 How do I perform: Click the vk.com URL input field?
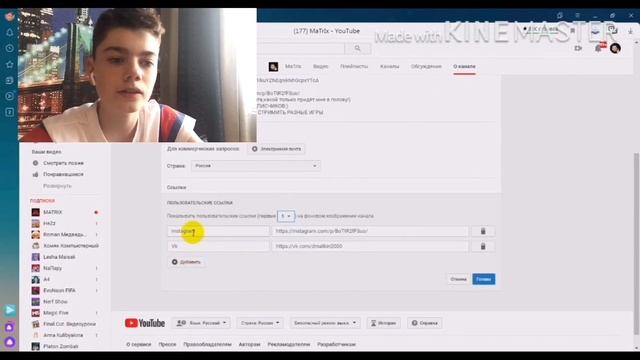pos(370,246)
